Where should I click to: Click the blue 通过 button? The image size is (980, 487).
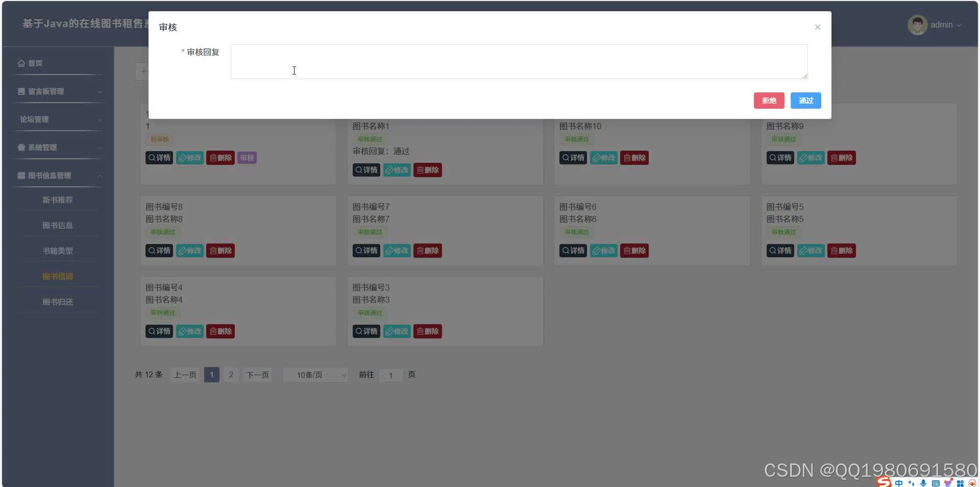[805, 101]
